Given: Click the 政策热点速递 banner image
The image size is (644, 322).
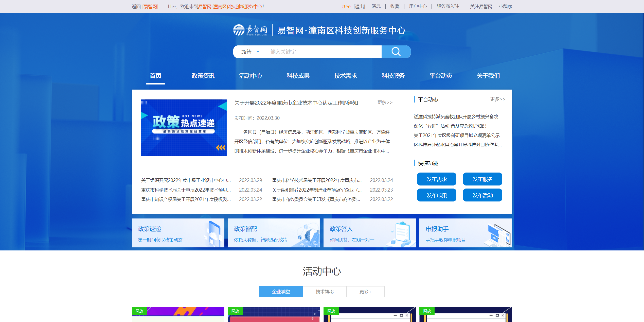Looking at the screenshot, I should coord(184,128).
